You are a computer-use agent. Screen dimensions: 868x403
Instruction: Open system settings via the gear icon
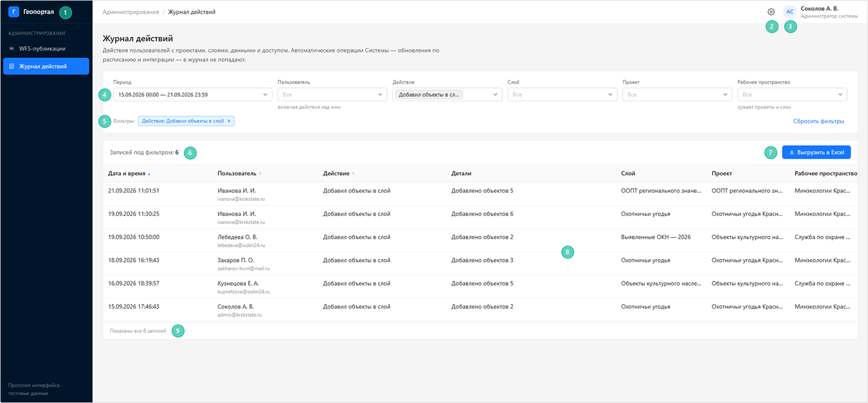pos(771,12)
